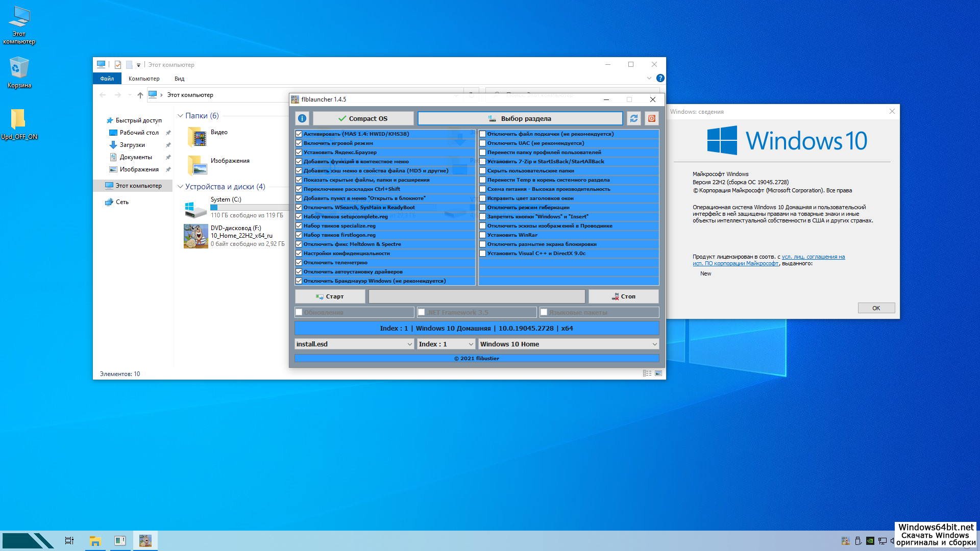Click the blue info icon in flblauncher
This screenshot has height=551, width=980.
(x=302, y=118)
